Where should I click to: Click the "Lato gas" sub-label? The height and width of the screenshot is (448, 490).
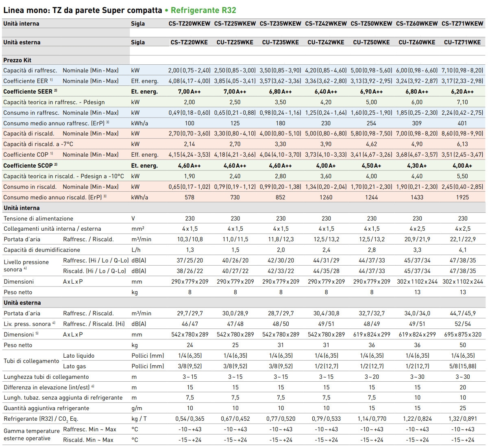tap(74, 366)
